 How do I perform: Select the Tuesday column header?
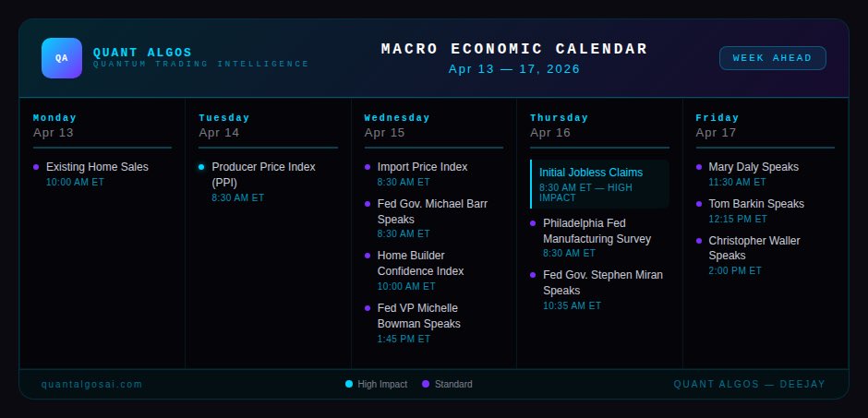tap(224, 118)
